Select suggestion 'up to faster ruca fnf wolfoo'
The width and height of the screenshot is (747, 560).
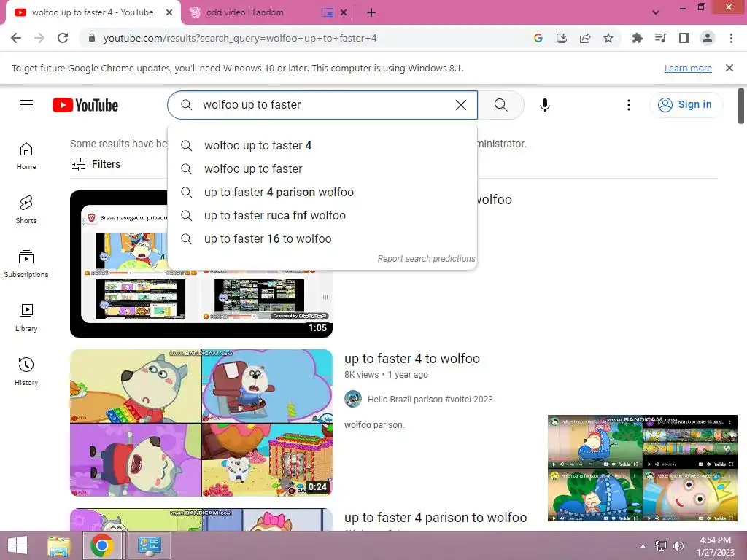point(322,215)
